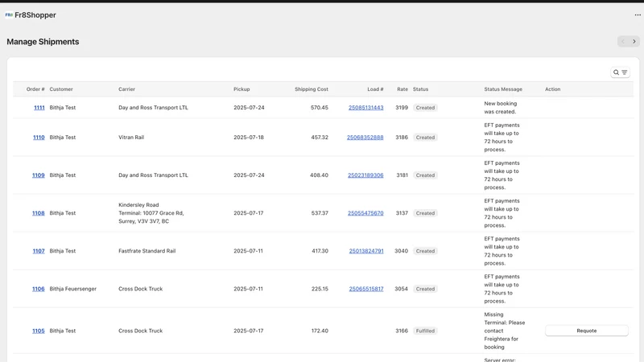The image size is (644, 362).
Task: Click the Status Message column header
Action: click(x=503, y=89)
